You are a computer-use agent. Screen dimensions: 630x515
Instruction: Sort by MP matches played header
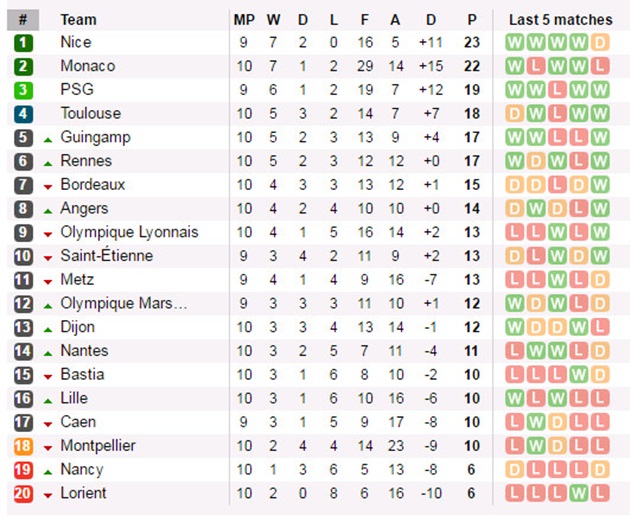coord(244,20)
